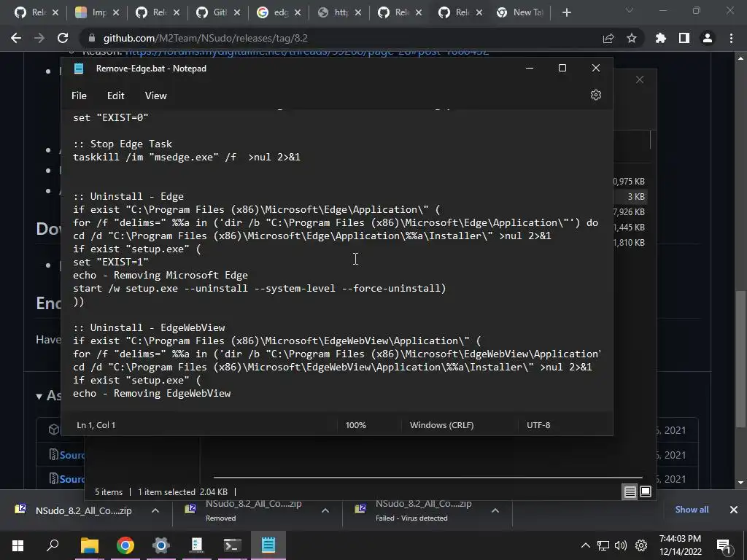Click the ':: Uninstall - EdgeWebView' comment line

(x=149, y=327)
